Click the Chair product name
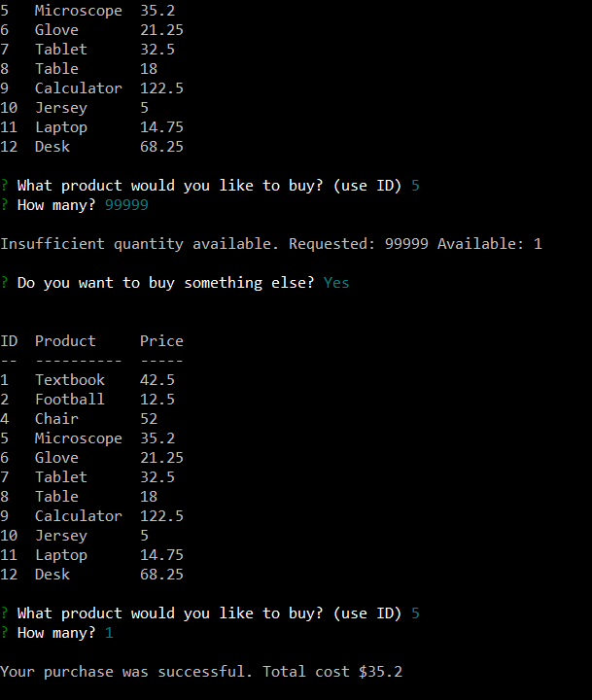This screenshot has height=700, width=592. [56, 419]
